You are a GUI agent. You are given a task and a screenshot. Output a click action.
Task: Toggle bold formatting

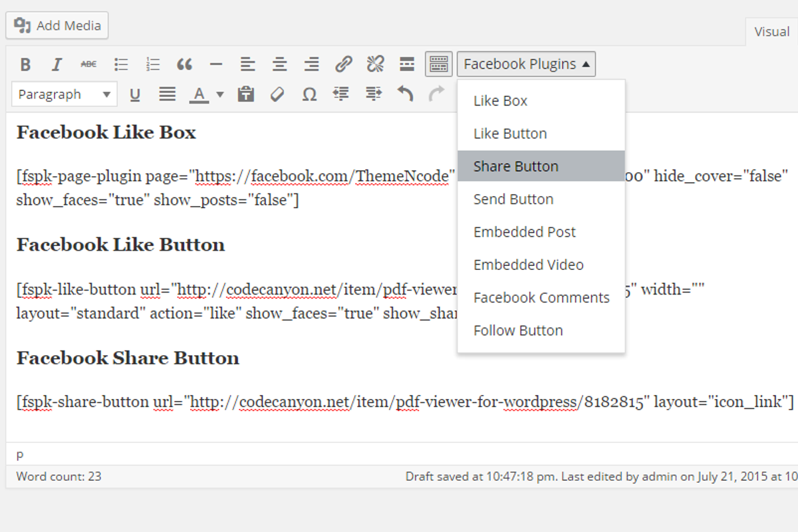coord(25,64)
